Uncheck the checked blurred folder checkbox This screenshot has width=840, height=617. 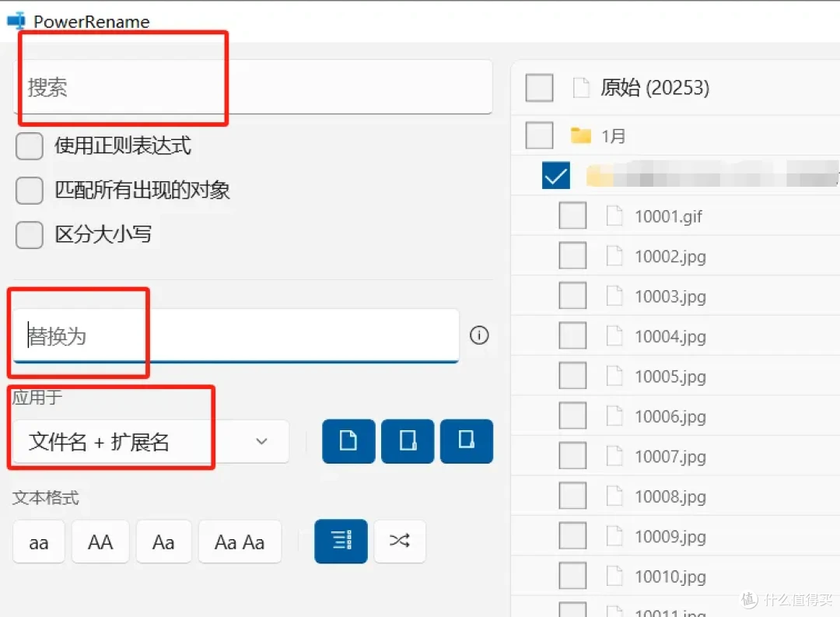tap(556, 175)
